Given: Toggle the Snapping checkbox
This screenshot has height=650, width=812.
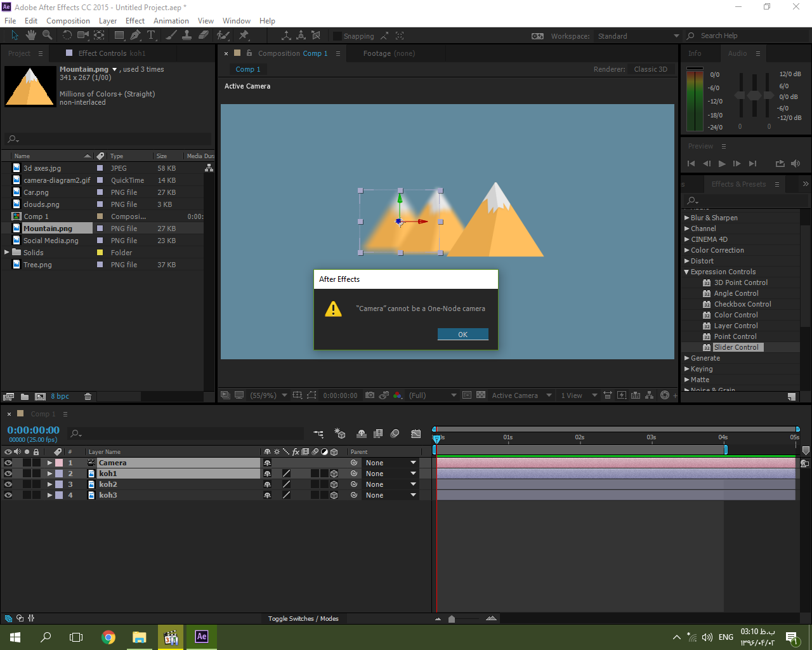Looking at the screenshot, I should (337, 36).
